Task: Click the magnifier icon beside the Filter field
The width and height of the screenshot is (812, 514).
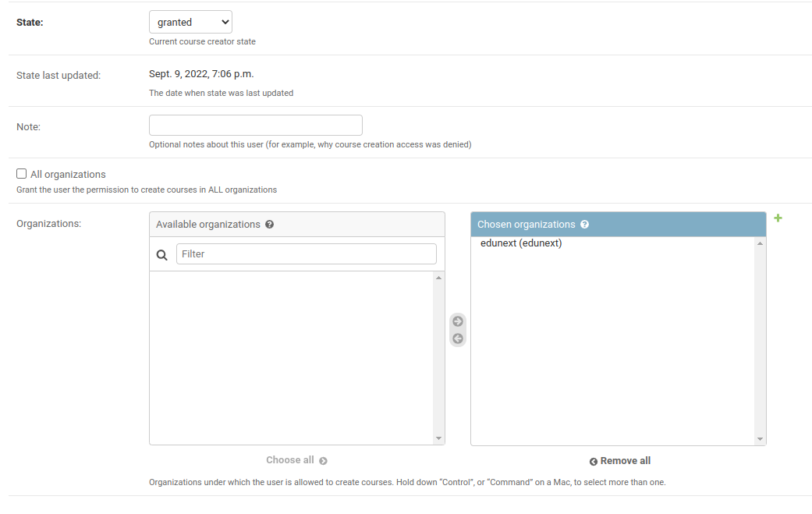Action: click(162, 255)
